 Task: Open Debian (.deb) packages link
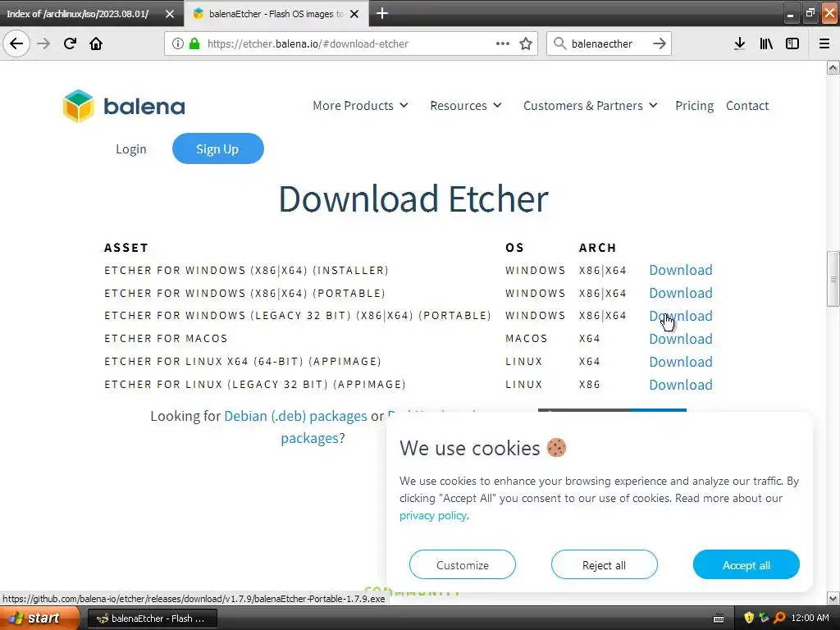(x=295, y=416)
